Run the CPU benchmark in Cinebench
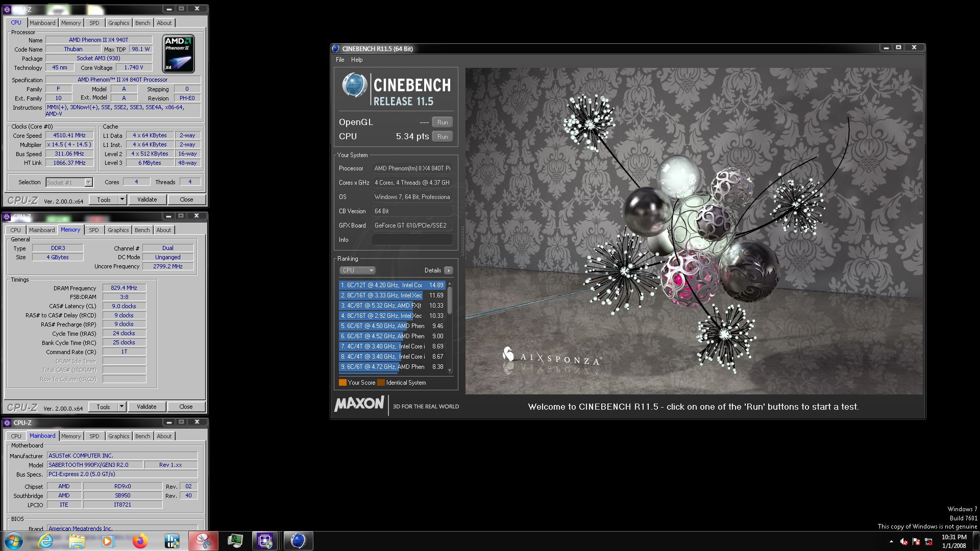 point(443,137)
